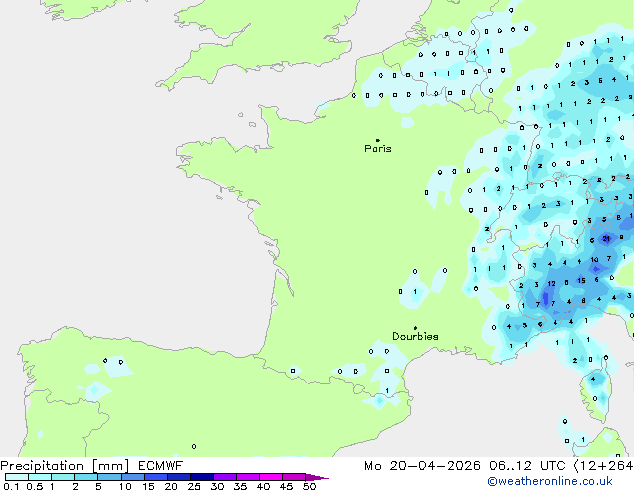The height and width of the screenshot is (490, 634).
Task: Click the Dourbies location dot marker
Action: pyautogui.click(x=415, y=328)
